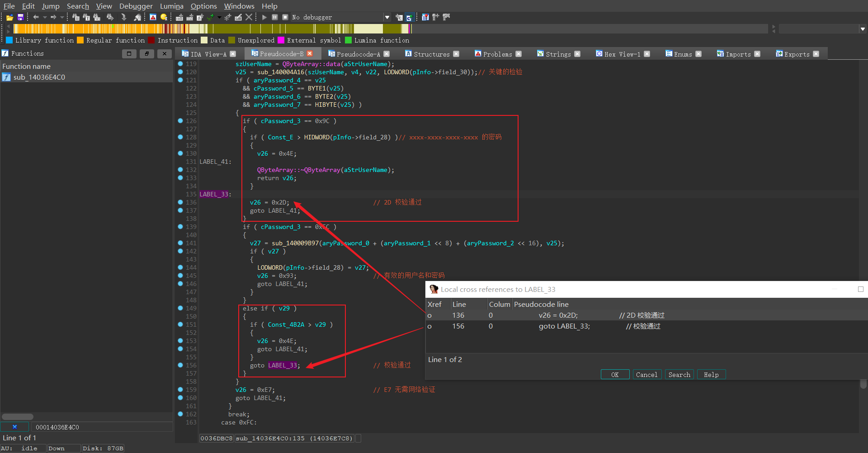Viewport: 868px width, 453px height.
Task: Switch to the Strings tab
Action: (558, 54)
